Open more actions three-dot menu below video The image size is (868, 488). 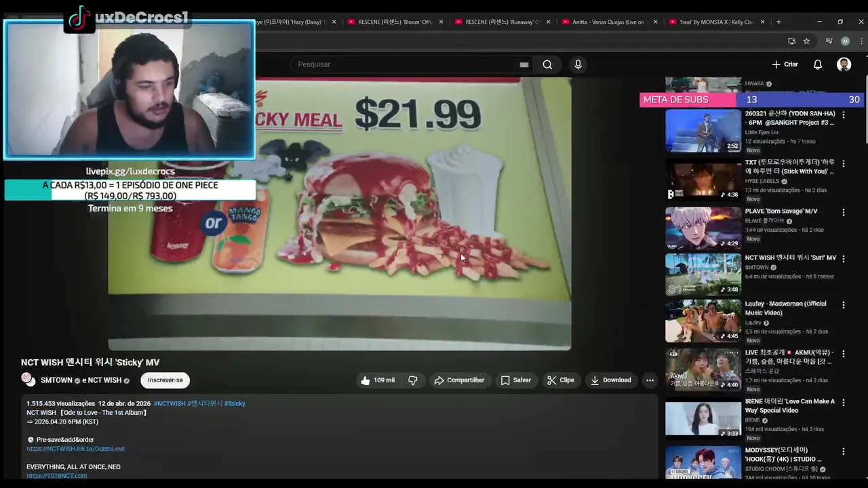(650, 380)
